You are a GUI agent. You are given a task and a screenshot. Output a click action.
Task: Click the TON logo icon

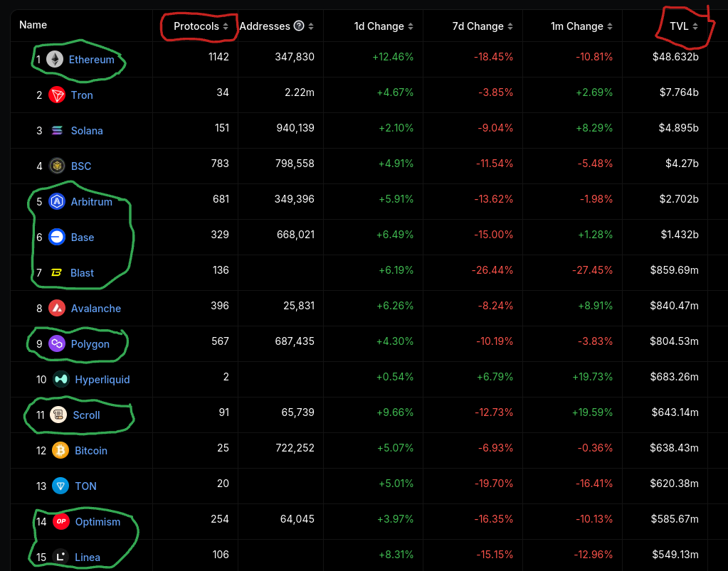(60, 486)
